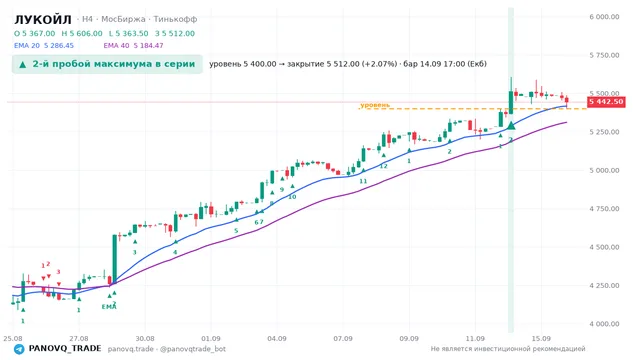The image size is (640, 360).
Task: Click the orange 'уровень' level label
Action: [375, 105]
